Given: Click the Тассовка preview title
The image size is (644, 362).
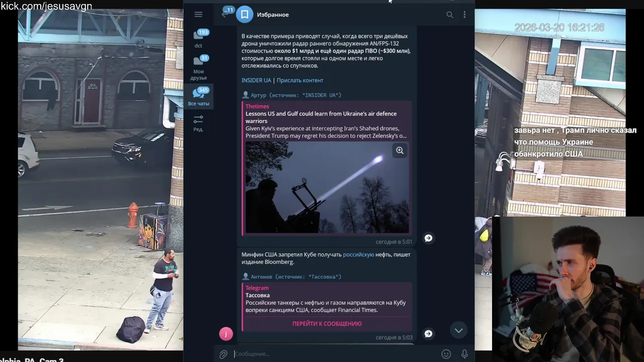Looking at the screenshot, I should (258, 296).
